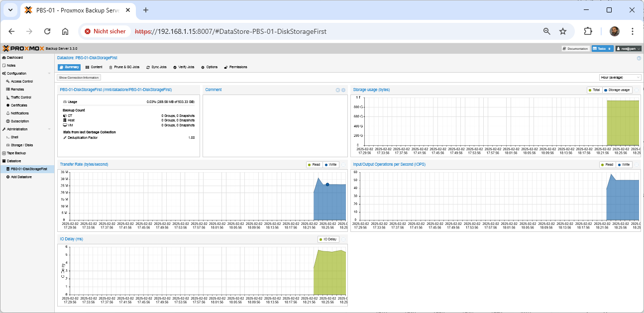Open the root@pam user menu
644x313 pixels.
pos(628,49)
